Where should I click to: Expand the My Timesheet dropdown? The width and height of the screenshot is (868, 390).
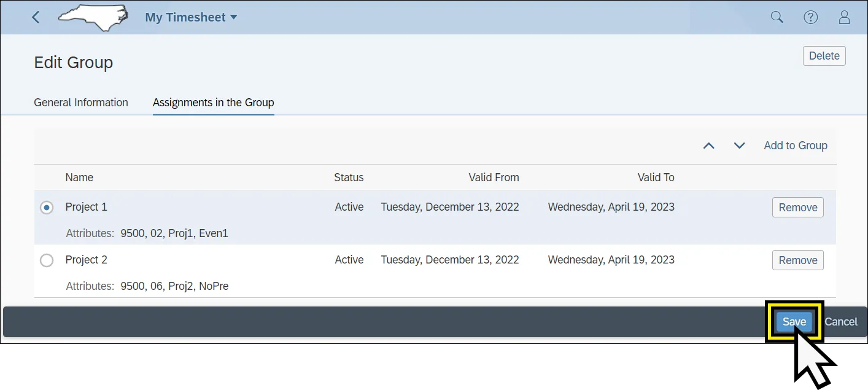(191, 17)
